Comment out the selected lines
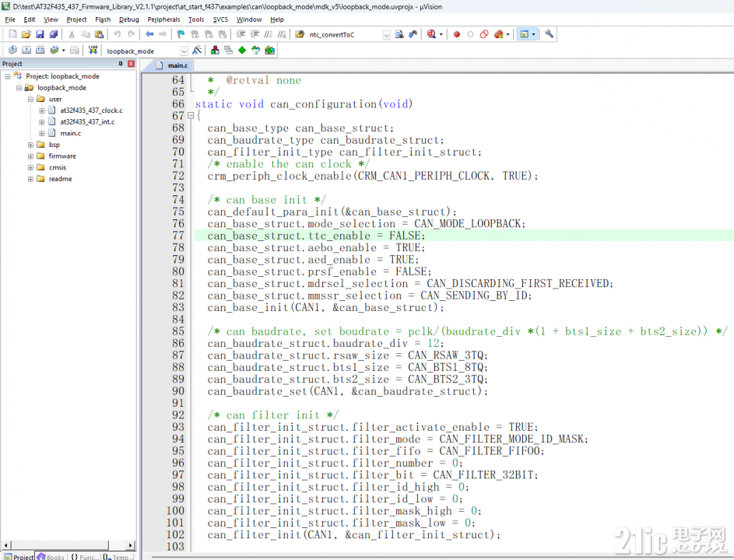The width and height of the screenshot is (734, 560). tap(269, 34)
